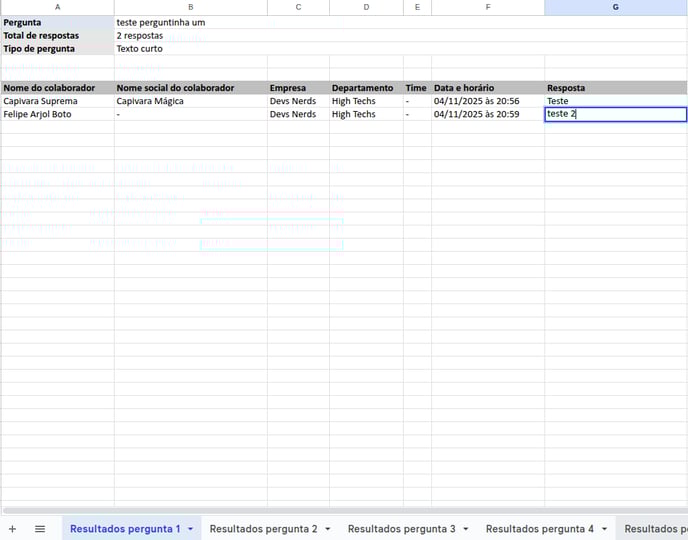The width and height of the screenshot is (688, 540).
Task: Select the 'Nome social do colaborador' header cell
Action: (190, 88)
